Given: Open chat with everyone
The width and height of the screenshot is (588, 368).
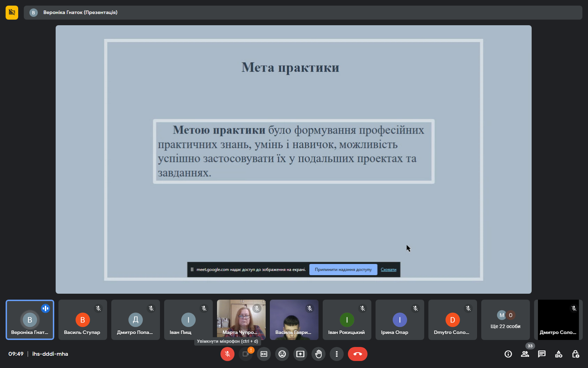Looking at the screenshot, I should 542,354.
